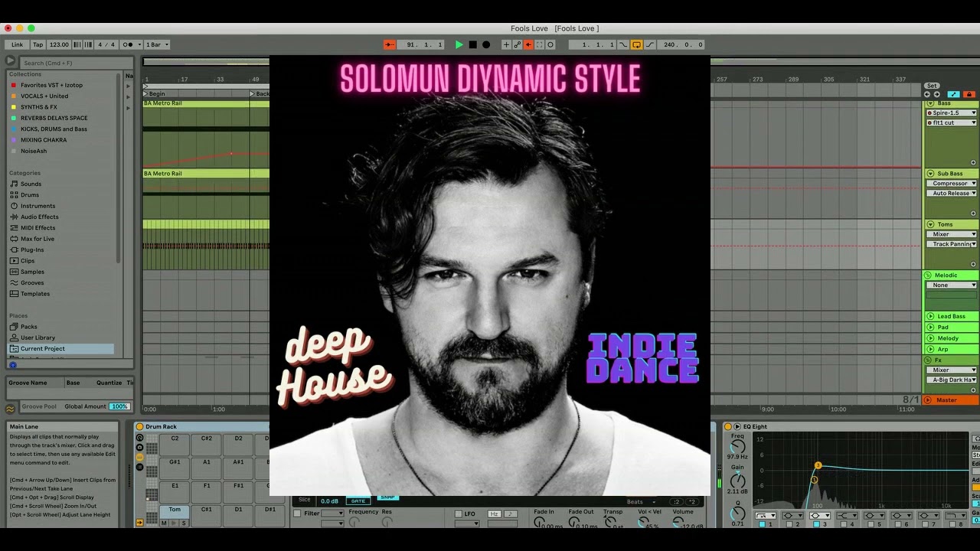Viewport: 980px width, 551px height.
Task: Collapse the Sub Bass track fold button
Action: tap(930, 174)
